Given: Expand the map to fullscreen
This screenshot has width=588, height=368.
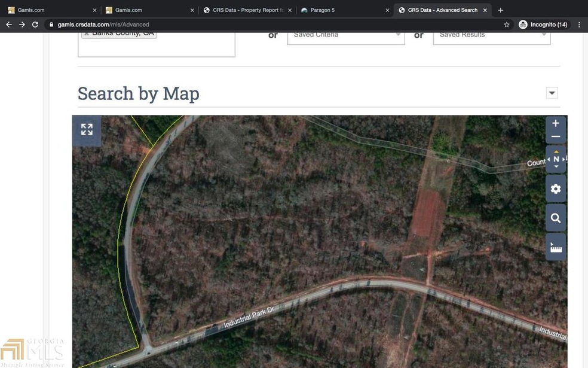Looking at the screenshot, I should 87,130.
